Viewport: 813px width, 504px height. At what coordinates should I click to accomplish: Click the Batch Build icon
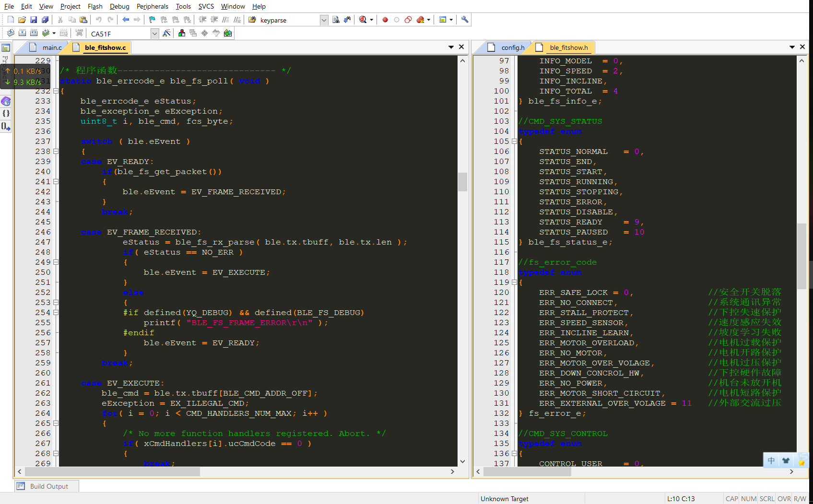click(46, 33)
